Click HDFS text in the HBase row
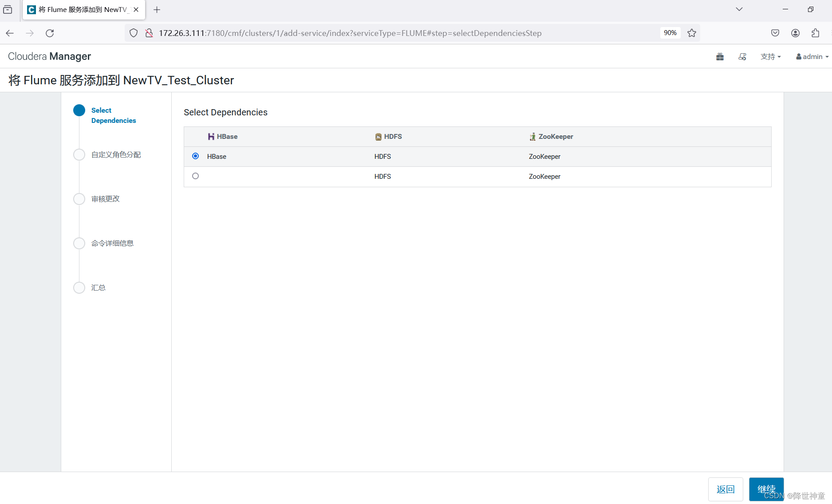The width and height of the screenshot is (832, 504). coord(382,157)
